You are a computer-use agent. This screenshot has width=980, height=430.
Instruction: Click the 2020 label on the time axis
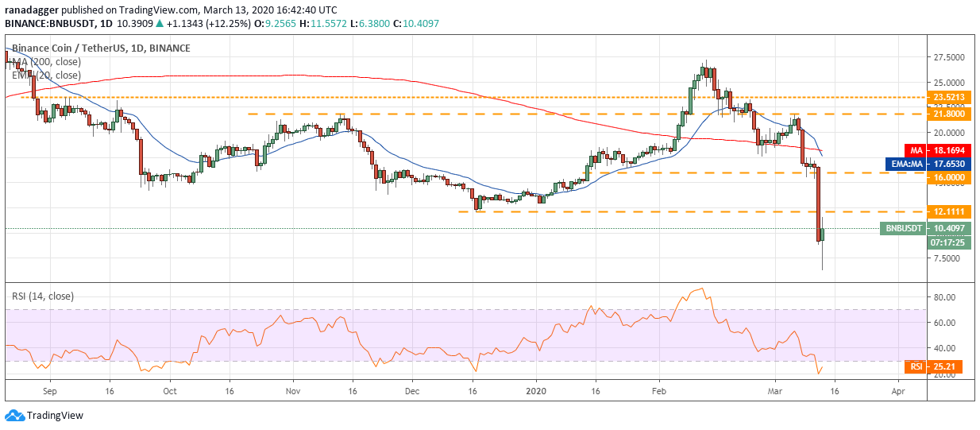(536, 391)
